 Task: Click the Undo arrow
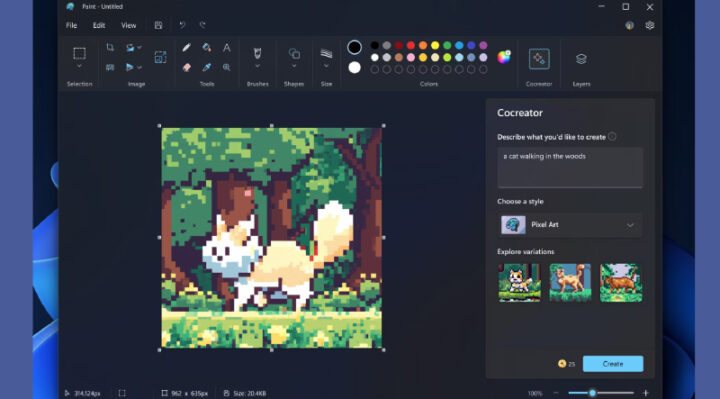click(182, 25)
